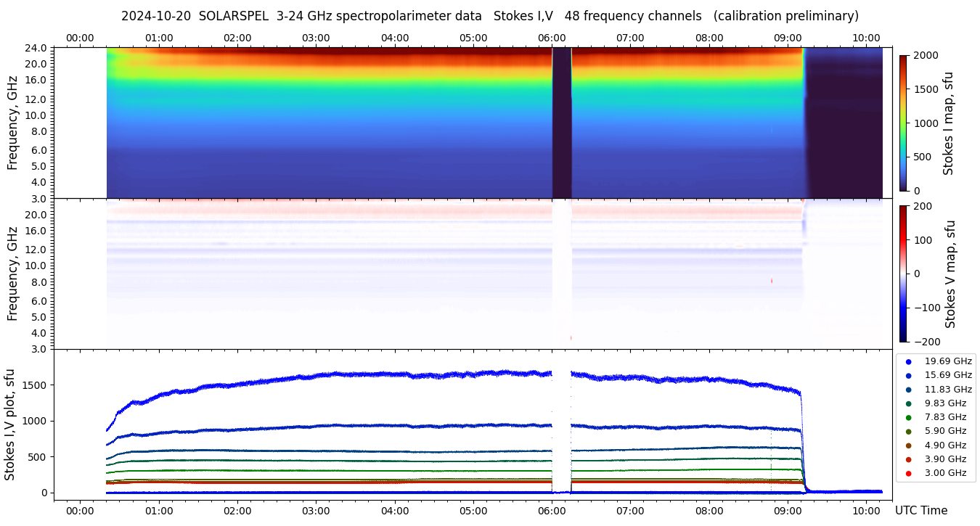Select the 06:00 tick label on bottom axis
Viewport: 980px width, 526px height.
[552, 511]
